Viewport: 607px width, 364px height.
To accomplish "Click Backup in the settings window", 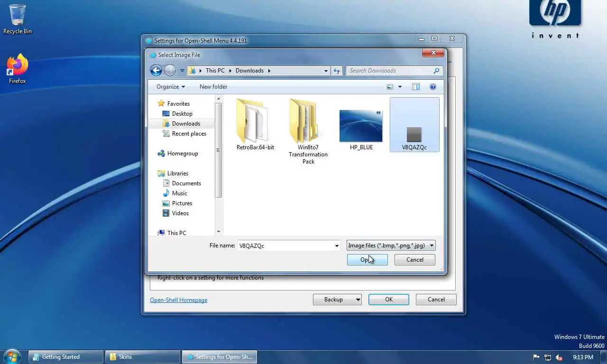I will click(x=337, y=300).
